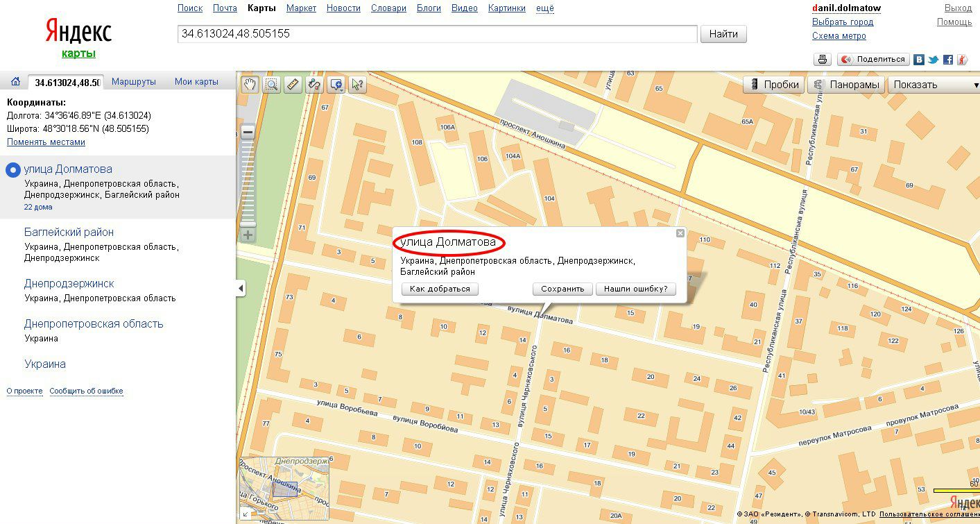
Task: Open Видео in the top navigation
Action: (x=465, y=8)
